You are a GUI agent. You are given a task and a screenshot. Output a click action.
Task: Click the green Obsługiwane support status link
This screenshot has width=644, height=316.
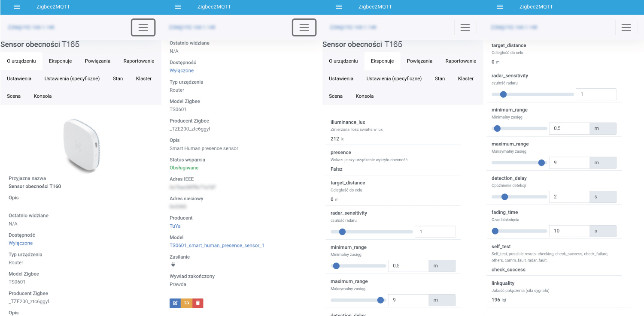[184, 168]
